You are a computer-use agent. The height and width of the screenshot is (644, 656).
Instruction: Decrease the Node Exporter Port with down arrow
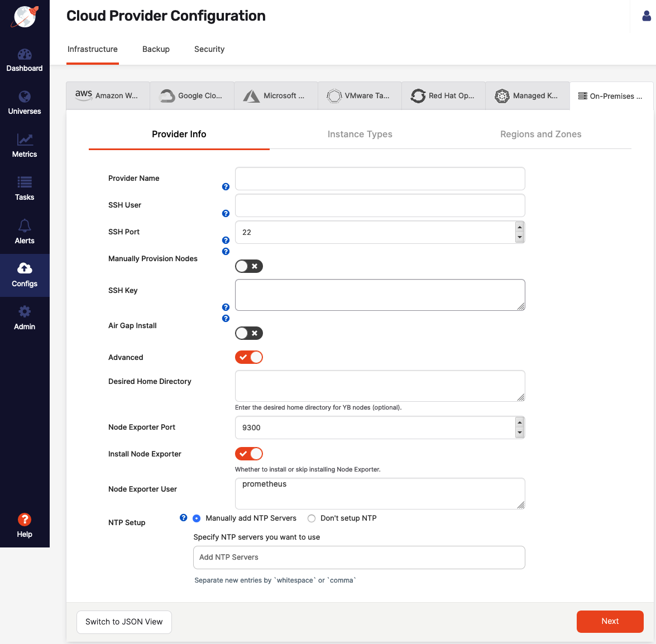pos(520,433)
